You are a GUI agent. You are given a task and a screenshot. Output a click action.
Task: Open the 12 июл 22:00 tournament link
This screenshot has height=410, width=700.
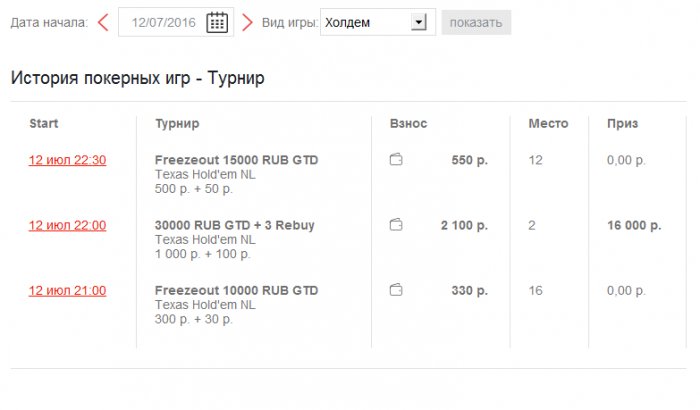(67, 225)
